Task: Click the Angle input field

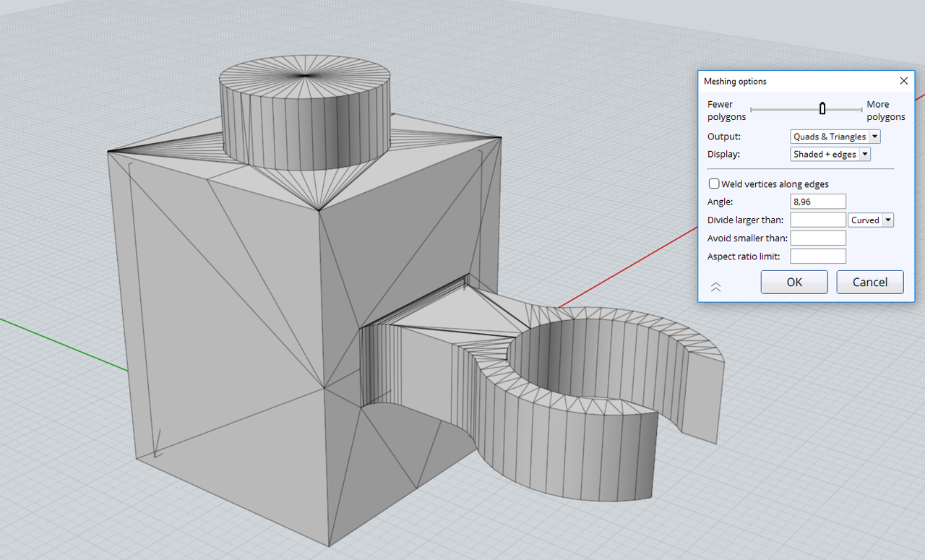Action: tap(818, 202)
